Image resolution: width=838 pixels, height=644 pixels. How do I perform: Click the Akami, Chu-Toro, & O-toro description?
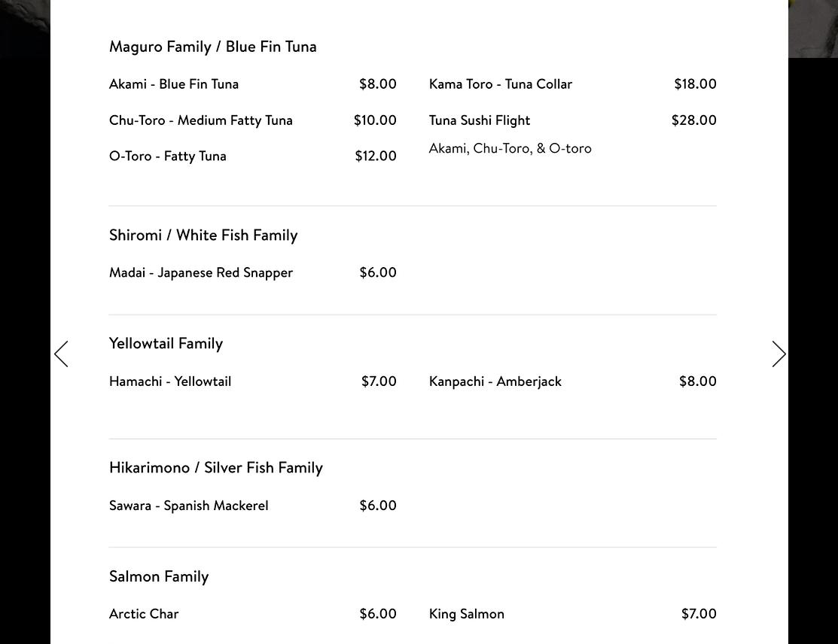pos(510,149)
